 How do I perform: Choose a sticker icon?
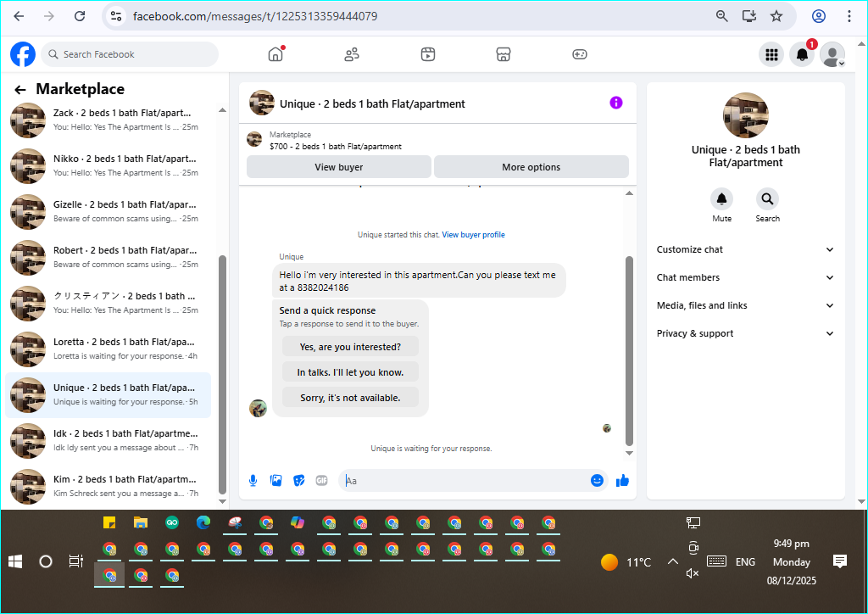click(299, 481)
